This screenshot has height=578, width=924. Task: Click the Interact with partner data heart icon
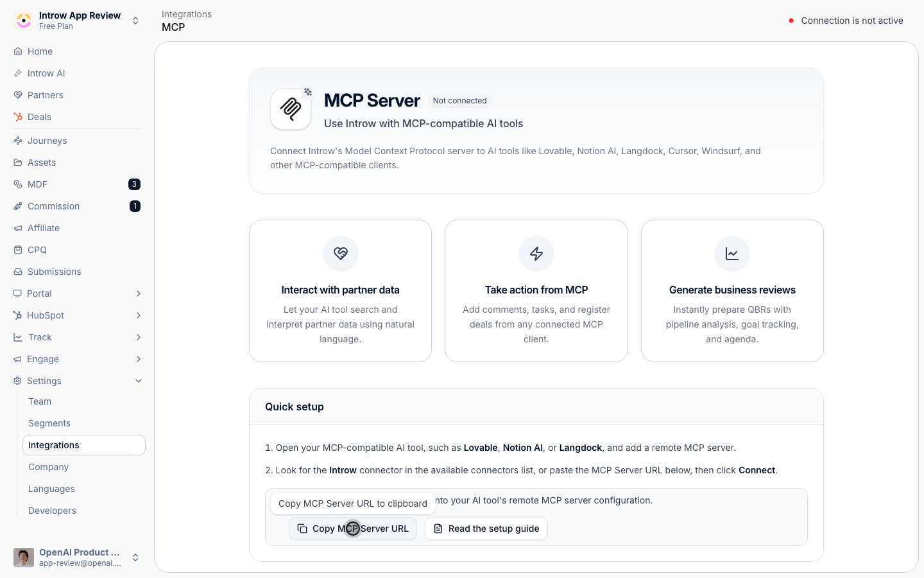click(x=341, y=254)
